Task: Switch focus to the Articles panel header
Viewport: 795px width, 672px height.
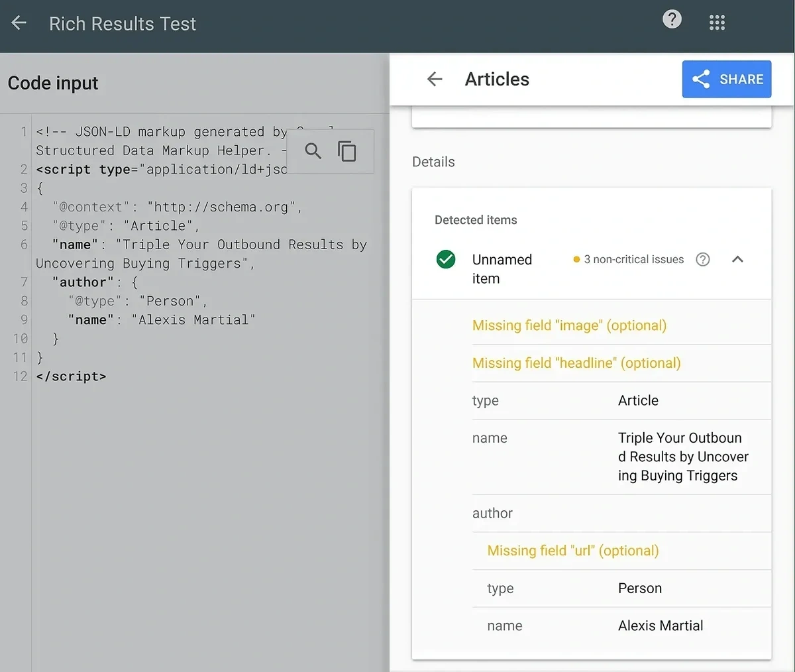Action: [497, 79]
